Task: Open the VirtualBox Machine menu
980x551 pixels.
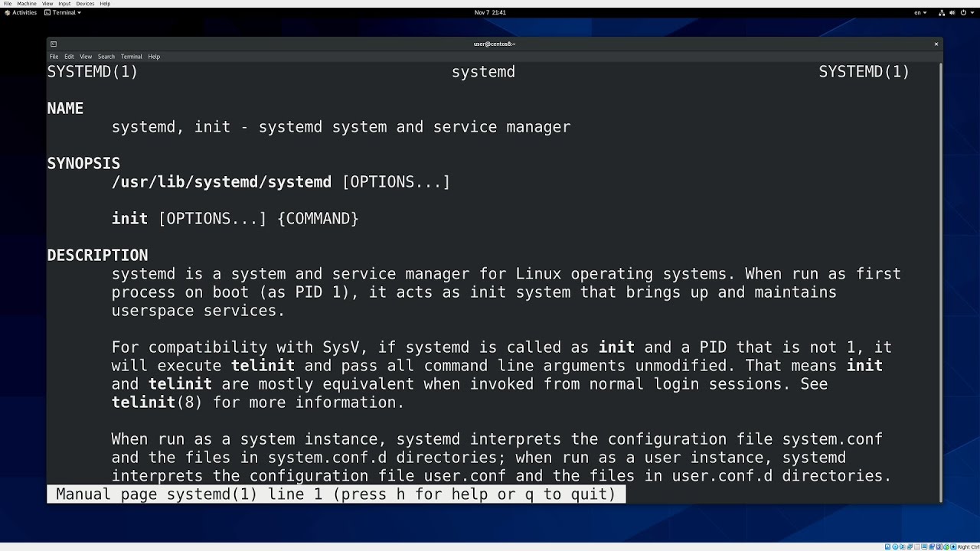Action: point(27,4)
